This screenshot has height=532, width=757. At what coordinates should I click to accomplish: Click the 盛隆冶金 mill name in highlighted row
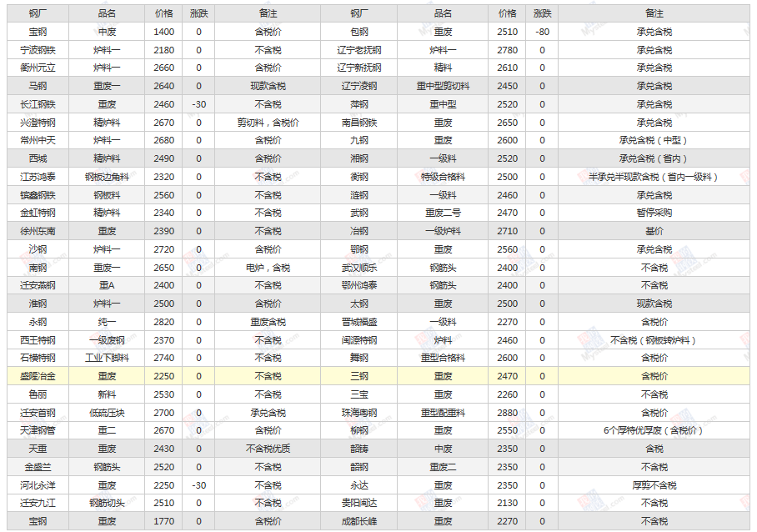point(38,376)
